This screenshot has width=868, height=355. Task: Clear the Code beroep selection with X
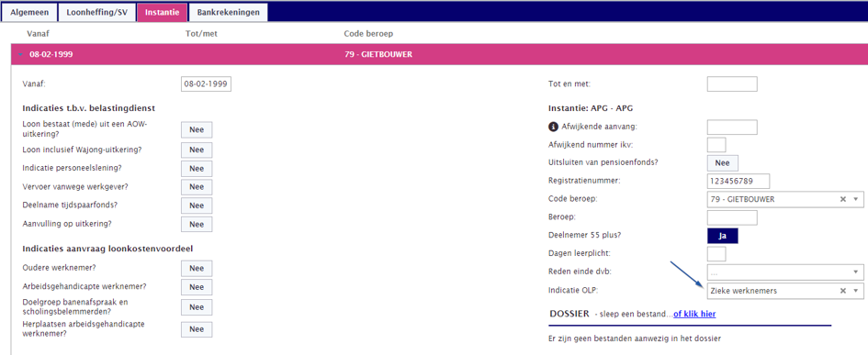click(x=843, y=199)
